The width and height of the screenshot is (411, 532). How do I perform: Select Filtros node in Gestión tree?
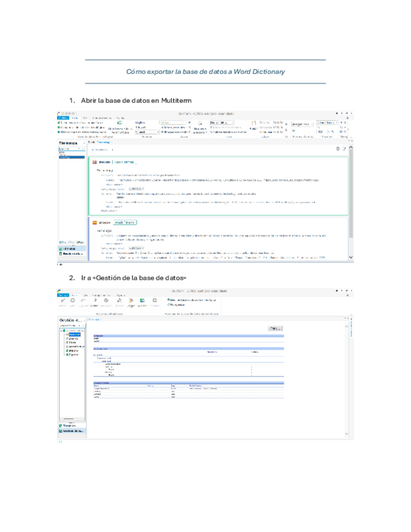(x=72, y=343)
